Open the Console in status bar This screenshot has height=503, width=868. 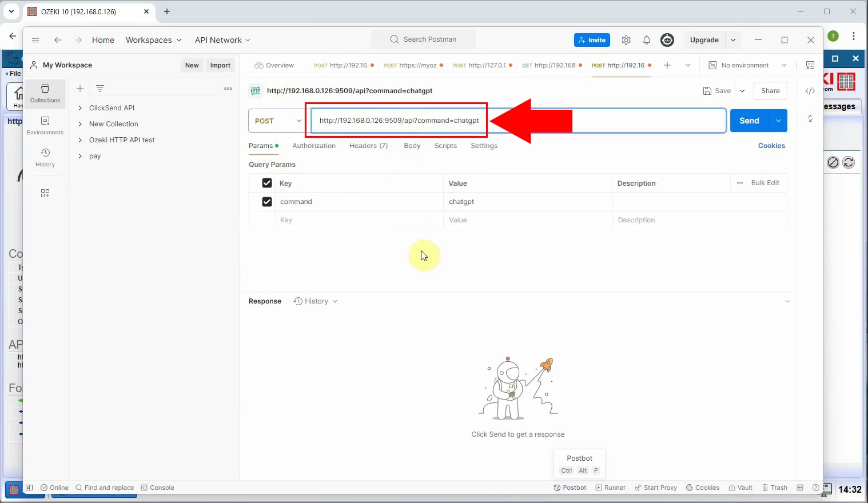[x=158, y=488]
